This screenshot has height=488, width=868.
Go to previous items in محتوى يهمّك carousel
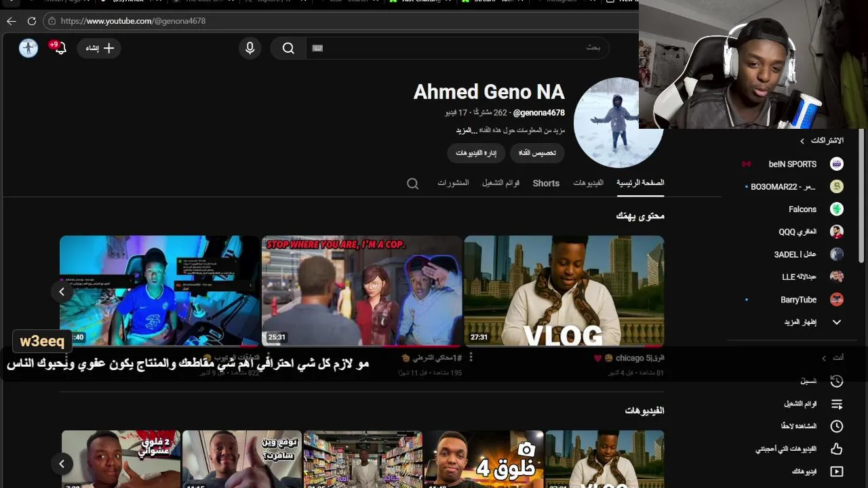point(62,291)
